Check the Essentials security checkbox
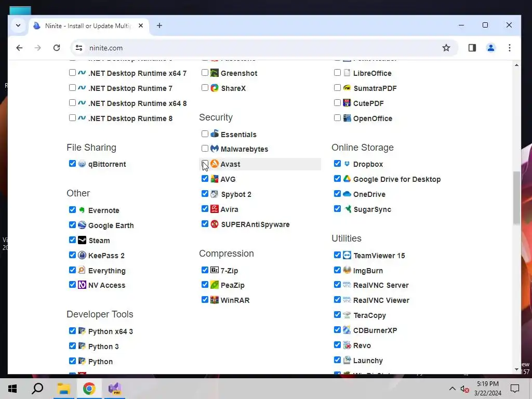532x399 pixels. 205,134
